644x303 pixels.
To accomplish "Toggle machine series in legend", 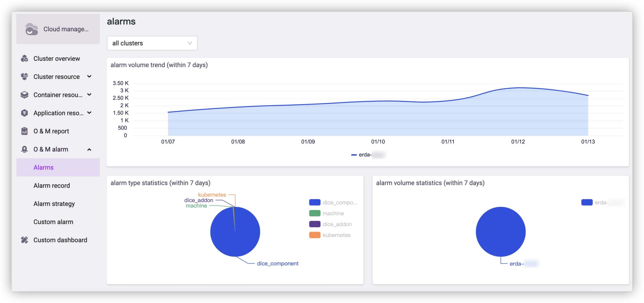I will [x=333, y=213].
